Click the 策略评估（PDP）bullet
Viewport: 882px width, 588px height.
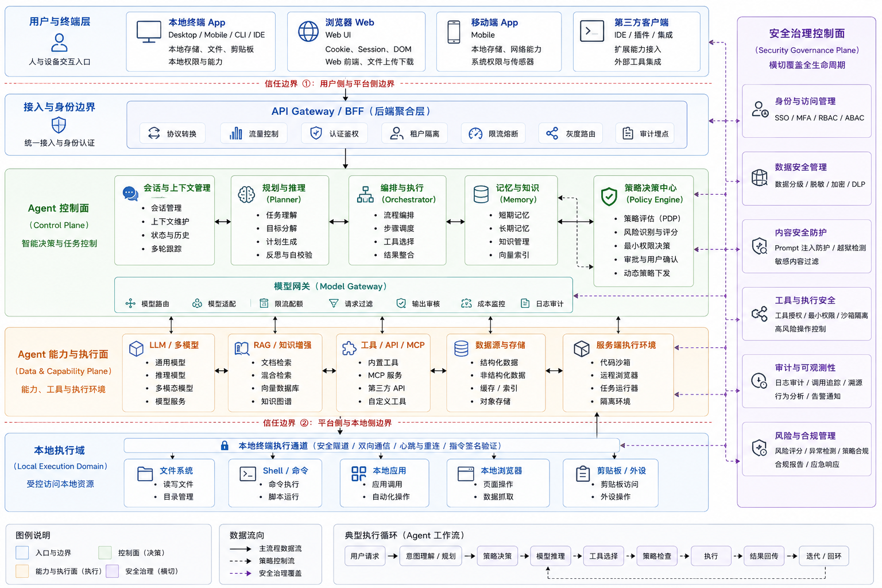click(x=652, y=218)
